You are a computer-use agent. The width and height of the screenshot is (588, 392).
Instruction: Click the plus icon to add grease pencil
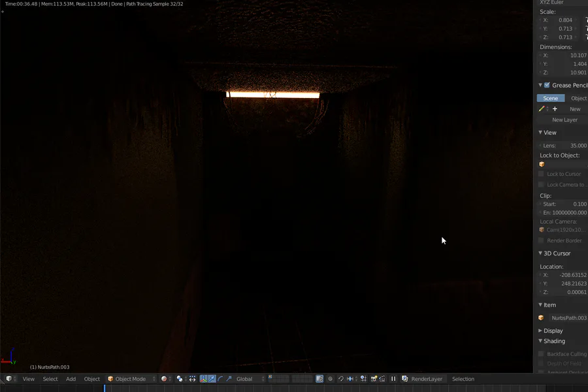(x=555, y=109)
